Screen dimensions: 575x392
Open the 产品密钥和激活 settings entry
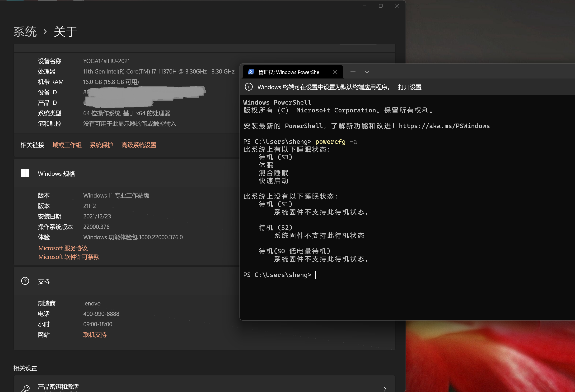click(204, 384)
